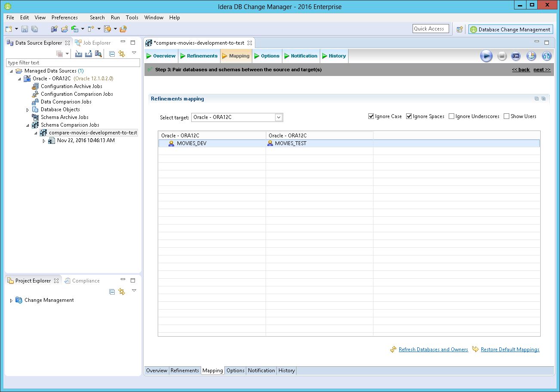Click the next >> link

(542, 70)
